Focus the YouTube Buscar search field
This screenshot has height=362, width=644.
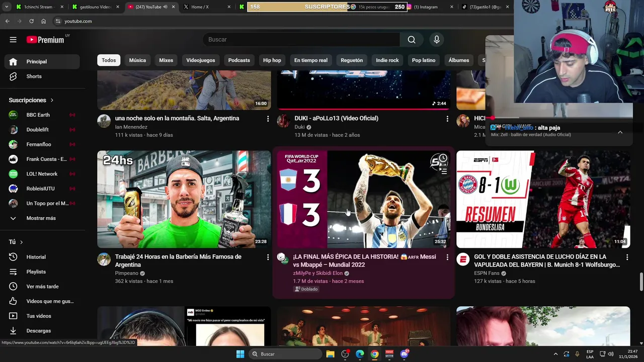point(301,40)
